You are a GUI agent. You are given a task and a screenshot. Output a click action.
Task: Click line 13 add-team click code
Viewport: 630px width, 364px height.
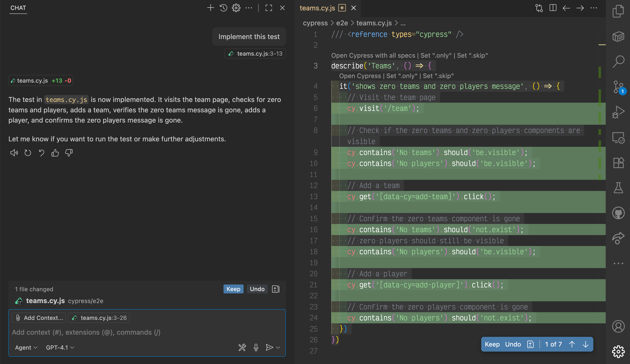pos(421,197)
